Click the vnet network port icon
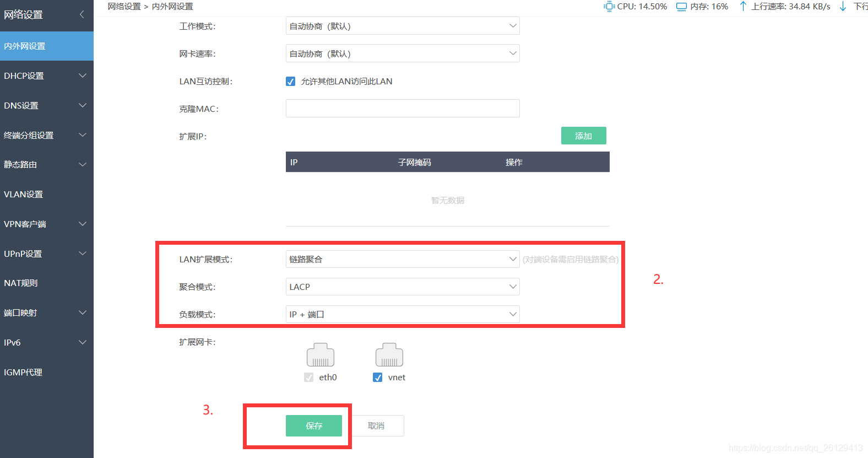868x458 pixels. point(389,355)
